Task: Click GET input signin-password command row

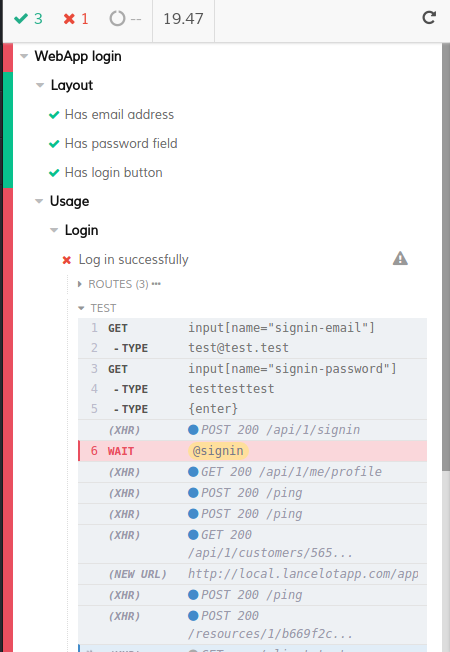Action: 252,369
